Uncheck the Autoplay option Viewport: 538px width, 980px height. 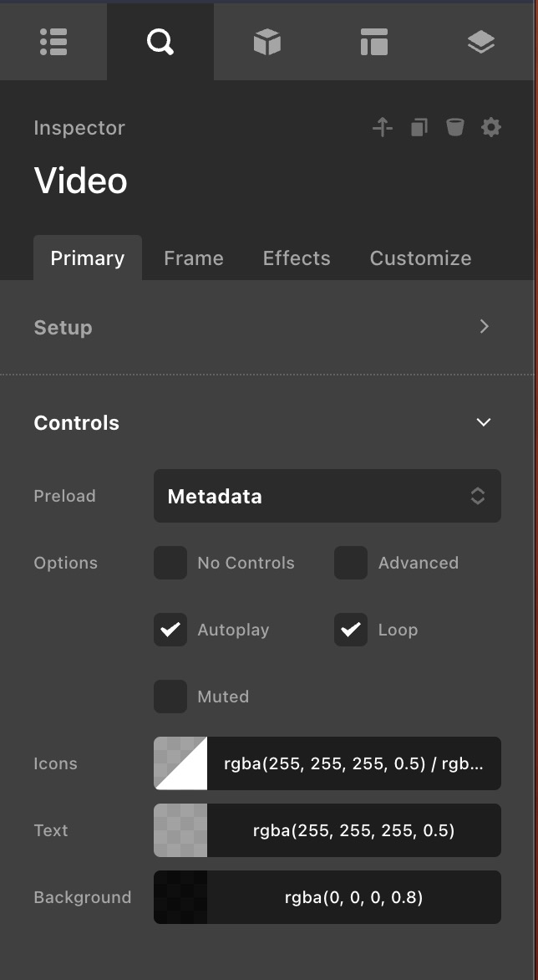coord(170,630)
